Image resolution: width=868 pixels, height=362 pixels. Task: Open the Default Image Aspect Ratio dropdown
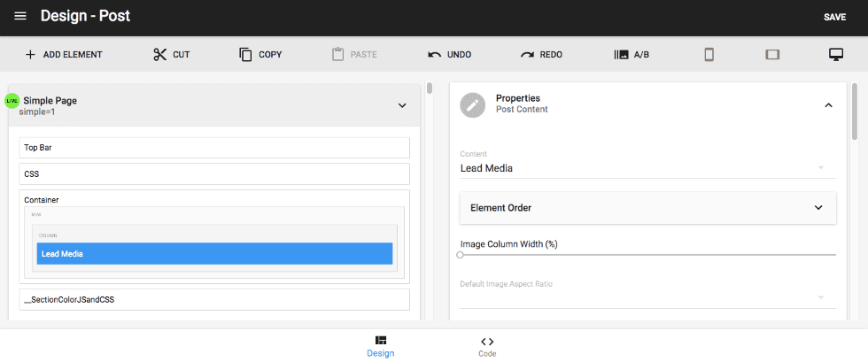click(x=647, y=297)
